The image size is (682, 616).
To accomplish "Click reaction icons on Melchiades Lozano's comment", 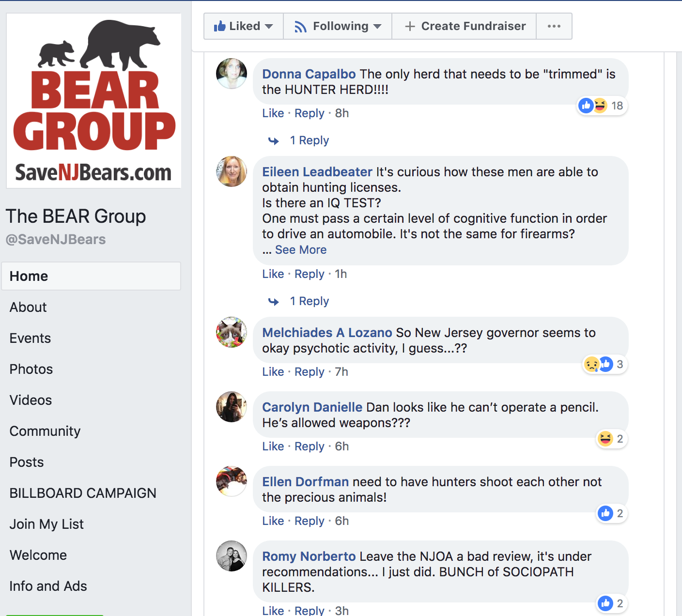I will 599,364.
